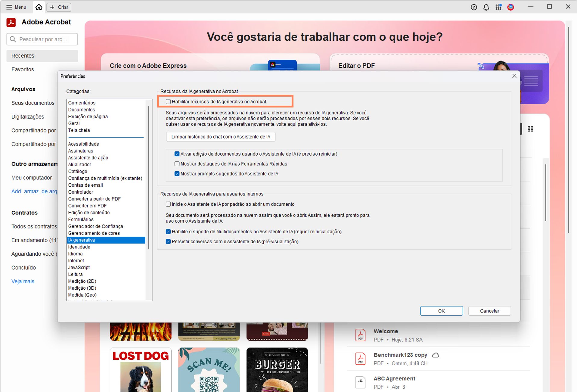The image size is (577, 392).
Task: Open Recentes in sidebar
Action: [x=42, y=56]
